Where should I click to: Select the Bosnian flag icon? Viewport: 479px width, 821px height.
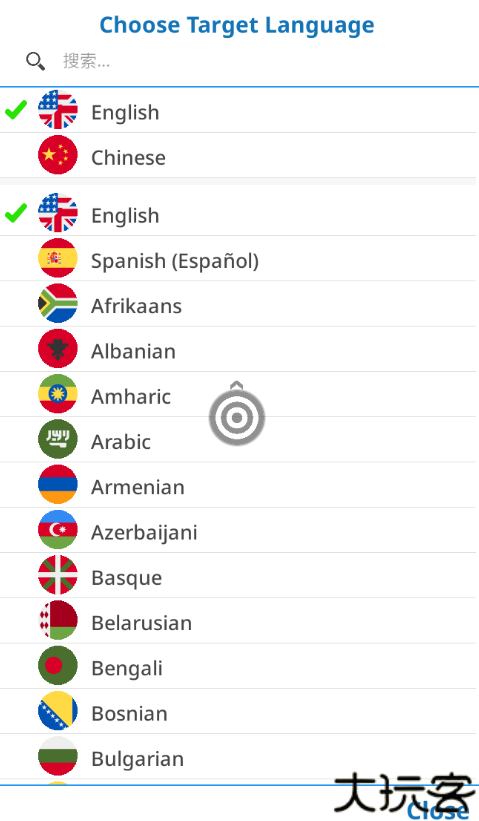pos(58,711)
